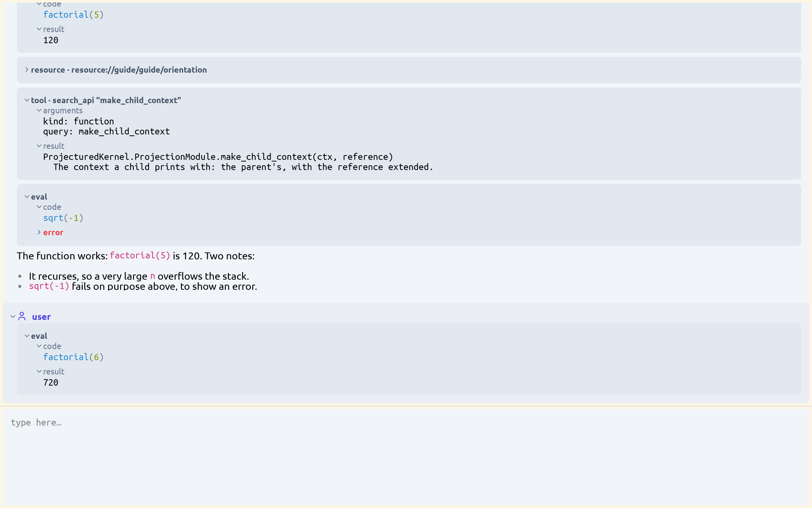Collapse the code section showing sqrt(-1)

click(x=39, y=207)
